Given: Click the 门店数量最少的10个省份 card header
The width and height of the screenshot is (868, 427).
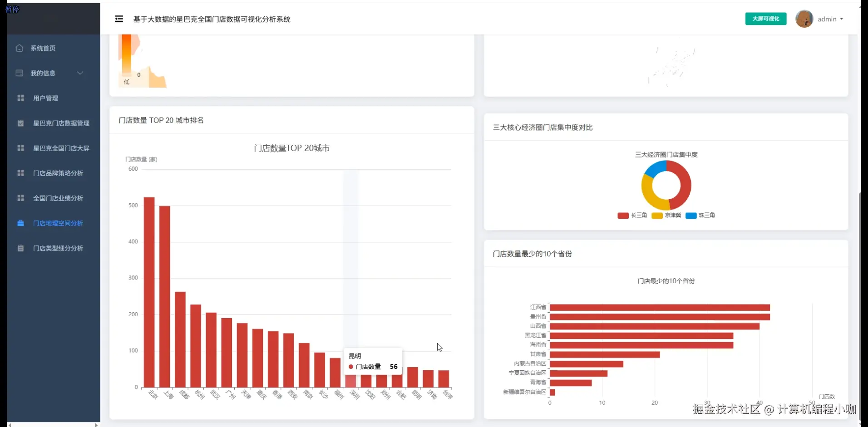Looking at the screenshot, I should [x=532, y=254].
